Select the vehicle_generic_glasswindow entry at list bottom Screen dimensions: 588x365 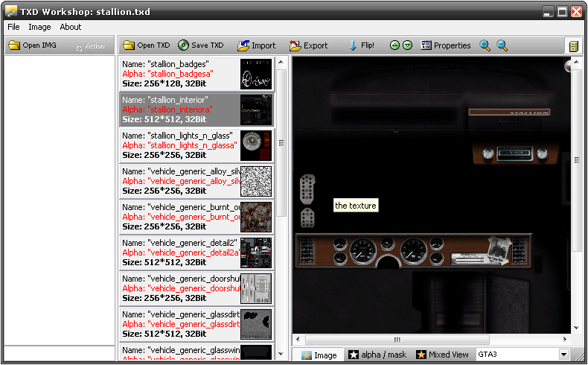coord(196,352)
